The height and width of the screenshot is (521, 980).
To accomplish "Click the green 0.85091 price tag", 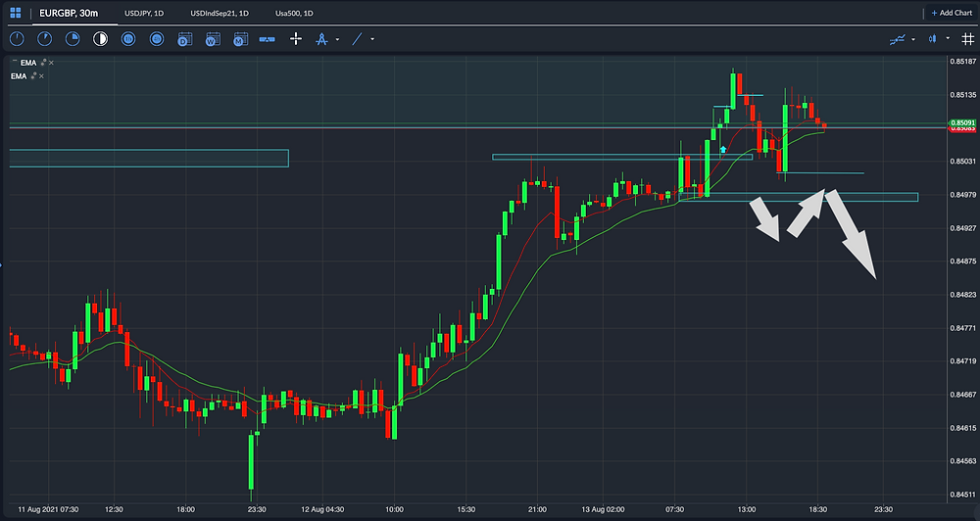I will point(962,122).
